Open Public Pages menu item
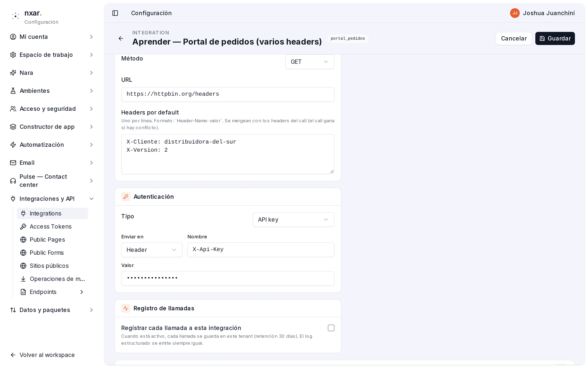The height and width of the screenshot is (368, 588). pyautogui.click(x=52, y=240)
